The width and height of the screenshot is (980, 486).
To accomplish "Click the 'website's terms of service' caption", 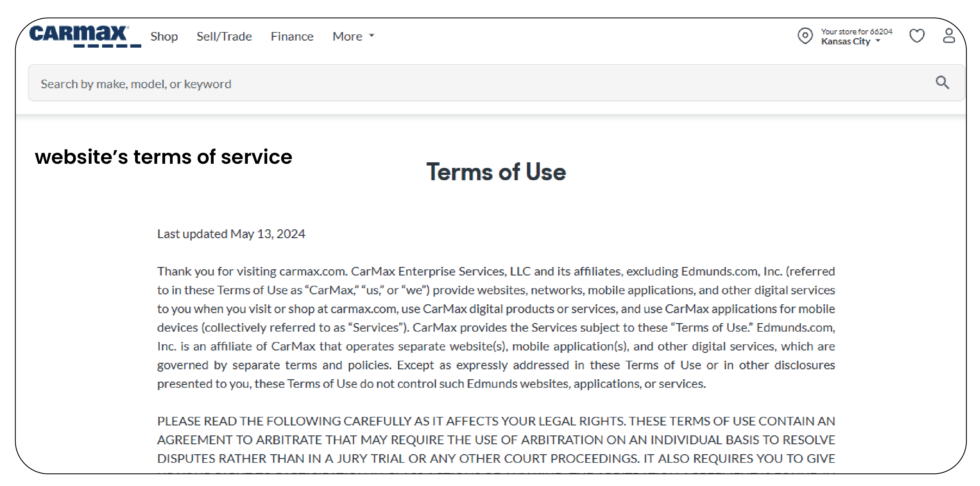I will tap(164, 157).
